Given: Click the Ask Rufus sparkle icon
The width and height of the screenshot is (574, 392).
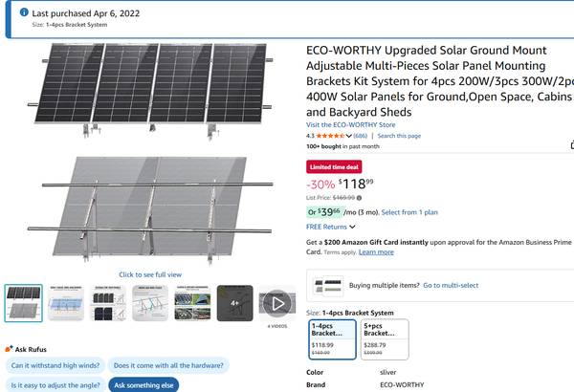Looking at the screenshot, I should click(9, 349).
